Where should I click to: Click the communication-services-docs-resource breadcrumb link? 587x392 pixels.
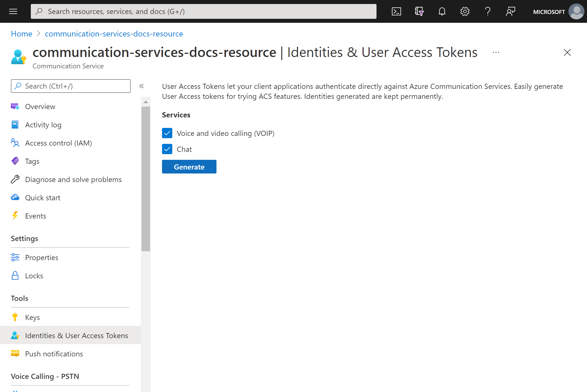[x=114, y=33]
